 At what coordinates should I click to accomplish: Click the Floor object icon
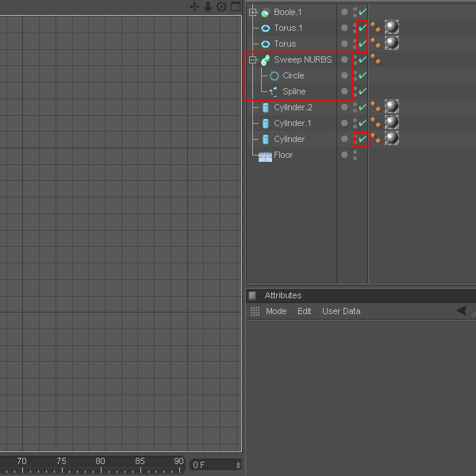(x=265, y=157)
